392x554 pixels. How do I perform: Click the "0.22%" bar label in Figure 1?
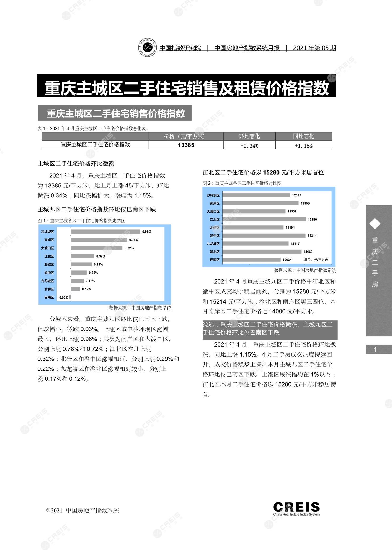point(93,273)
